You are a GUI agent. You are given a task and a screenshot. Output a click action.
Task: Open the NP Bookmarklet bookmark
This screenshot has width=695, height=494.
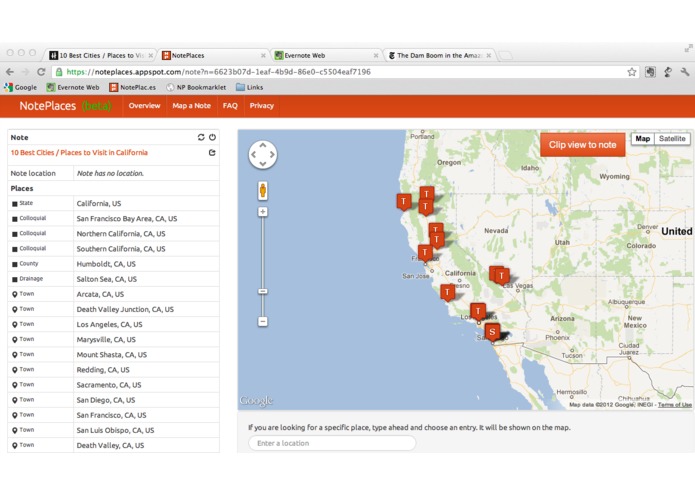(x=196, y=87)
